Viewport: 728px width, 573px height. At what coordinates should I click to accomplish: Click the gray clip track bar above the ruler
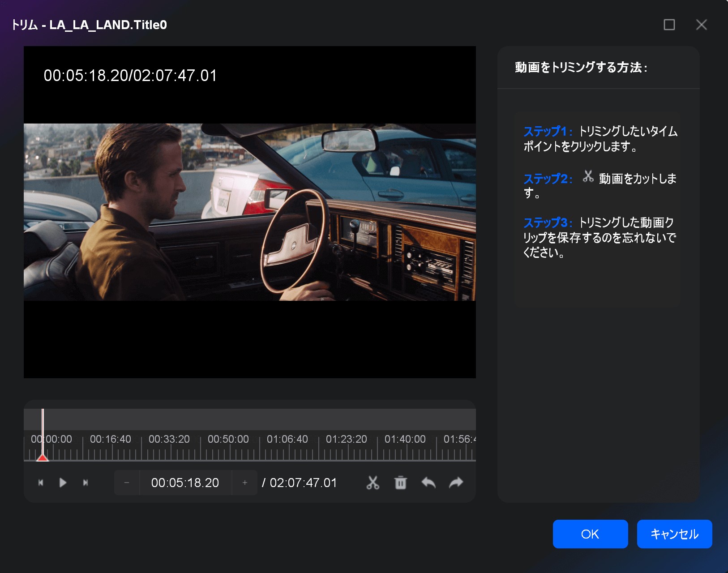click(250, 419)
